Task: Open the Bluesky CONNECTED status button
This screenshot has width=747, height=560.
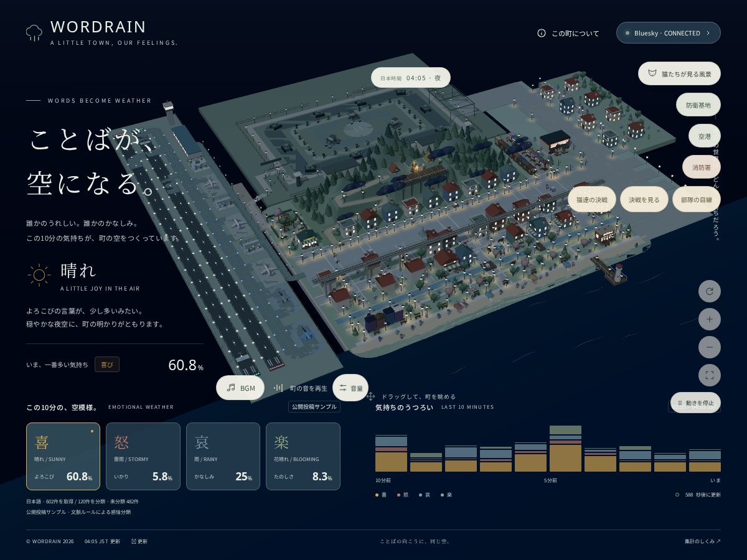Action: point(668,33)
